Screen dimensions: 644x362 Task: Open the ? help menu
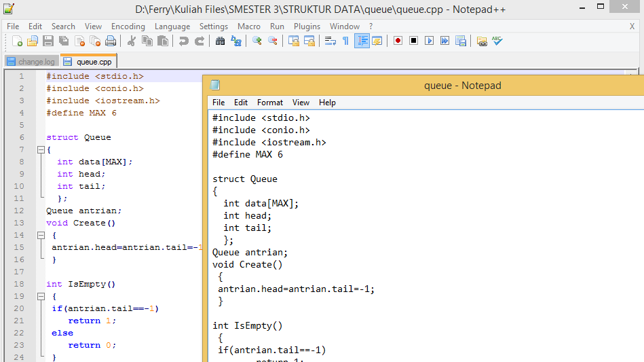click(371, 26)
